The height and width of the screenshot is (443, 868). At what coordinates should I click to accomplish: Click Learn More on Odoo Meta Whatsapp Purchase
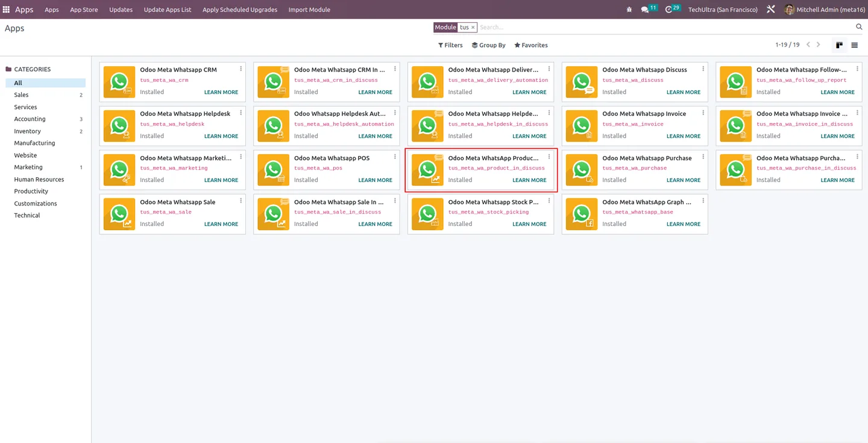[x=684, y=180]
